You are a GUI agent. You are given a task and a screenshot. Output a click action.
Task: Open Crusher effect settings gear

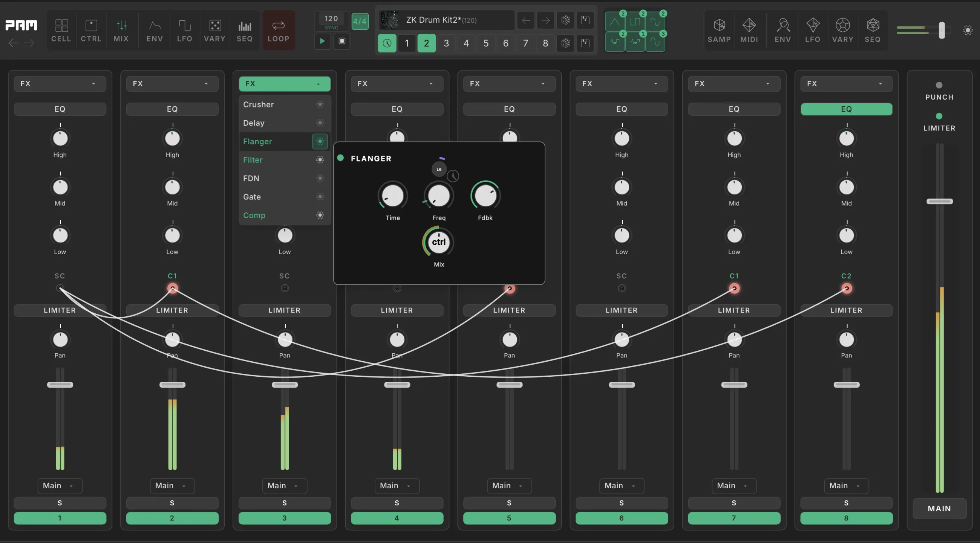(320, 104)
